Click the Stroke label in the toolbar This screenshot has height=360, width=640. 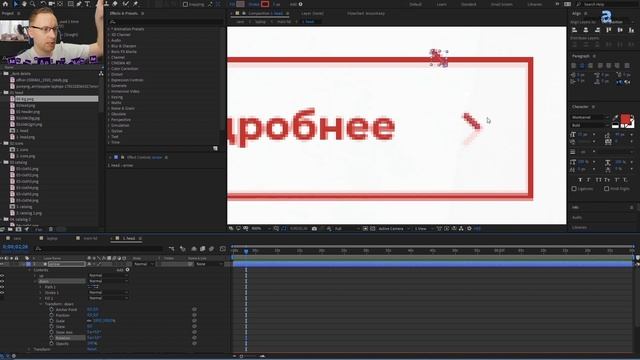click(254, 4)
